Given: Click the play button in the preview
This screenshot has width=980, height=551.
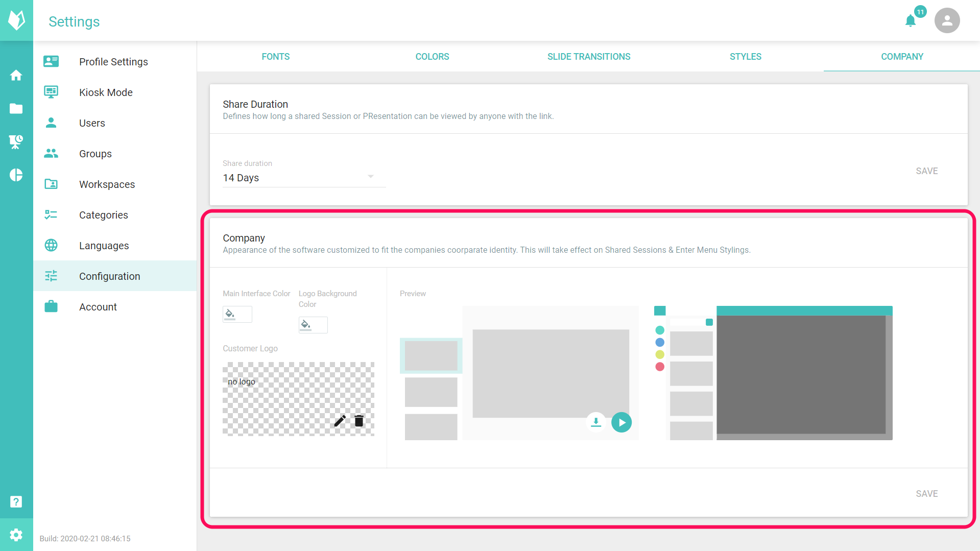Looking at the screenshot, I should (622, 422).
